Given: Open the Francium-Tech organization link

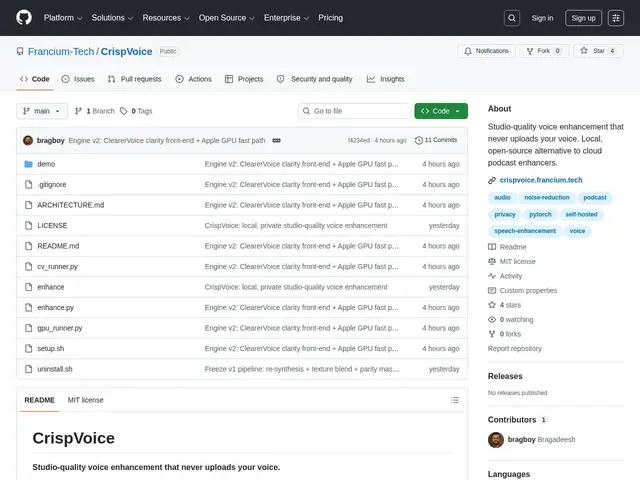Looking at the screenshot, I should (61, 51).
